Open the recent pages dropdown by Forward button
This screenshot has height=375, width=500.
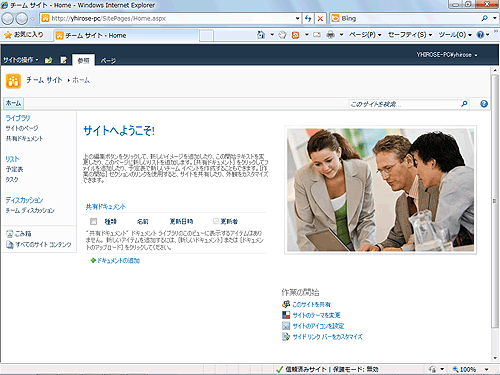[x=32, y=19]
